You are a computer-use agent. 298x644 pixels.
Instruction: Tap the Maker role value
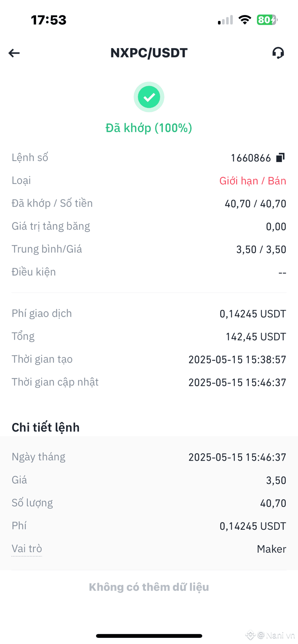point(272,549)
